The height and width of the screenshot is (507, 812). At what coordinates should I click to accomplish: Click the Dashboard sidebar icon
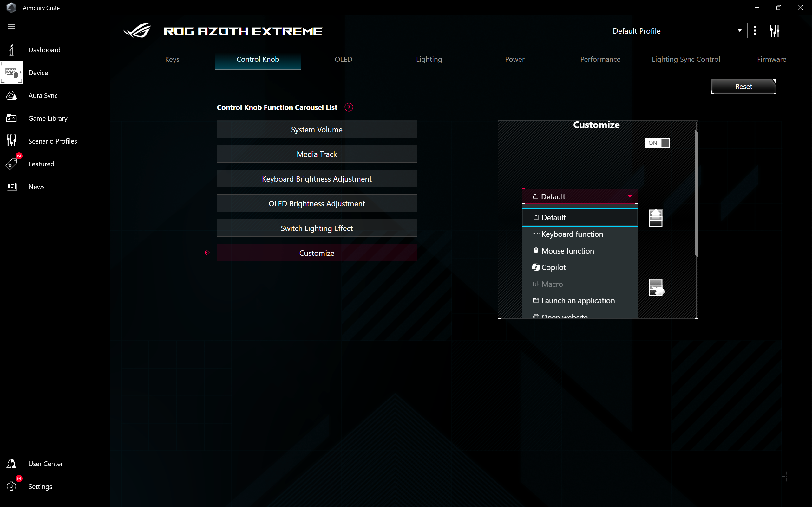coord(11,50)
